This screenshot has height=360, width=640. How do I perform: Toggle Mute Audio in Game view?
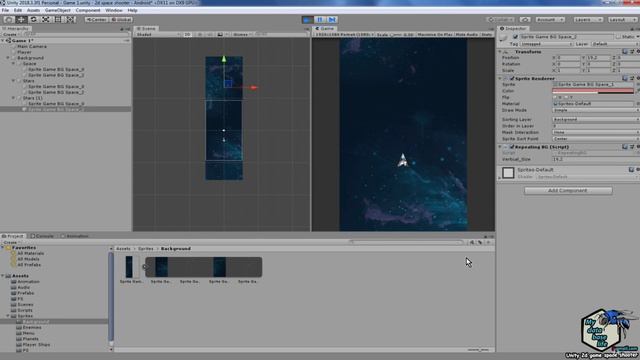tap(466, 35)
